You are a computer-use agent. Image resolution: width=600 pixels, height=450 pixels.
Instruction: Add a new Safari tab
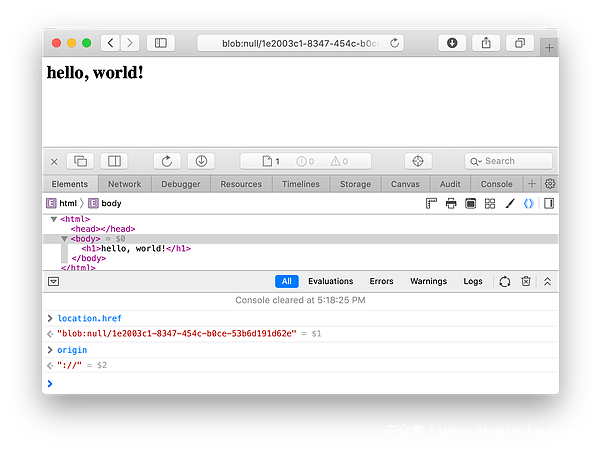(x=549, y=48)
